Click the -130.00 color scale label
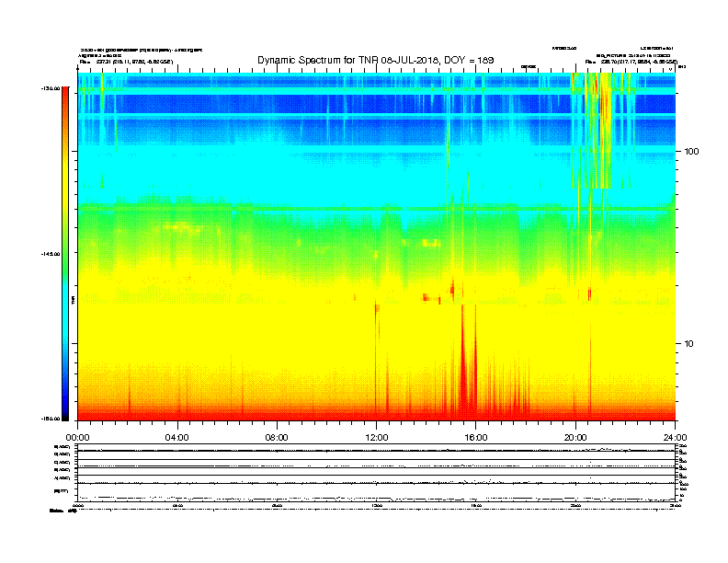This screenshot has width=728, height=563. pyautogui.click(x=51, y=88)
